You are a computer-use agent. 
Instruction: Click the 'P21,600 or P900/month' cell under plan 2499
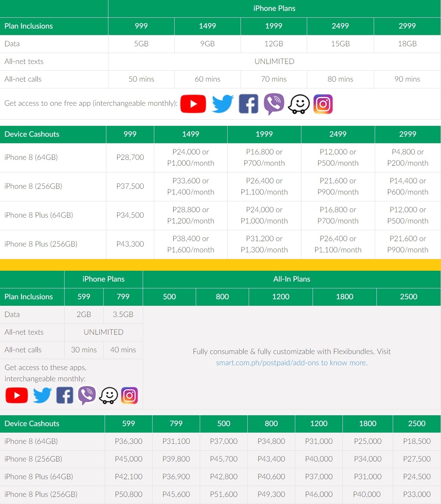(338, 186)
